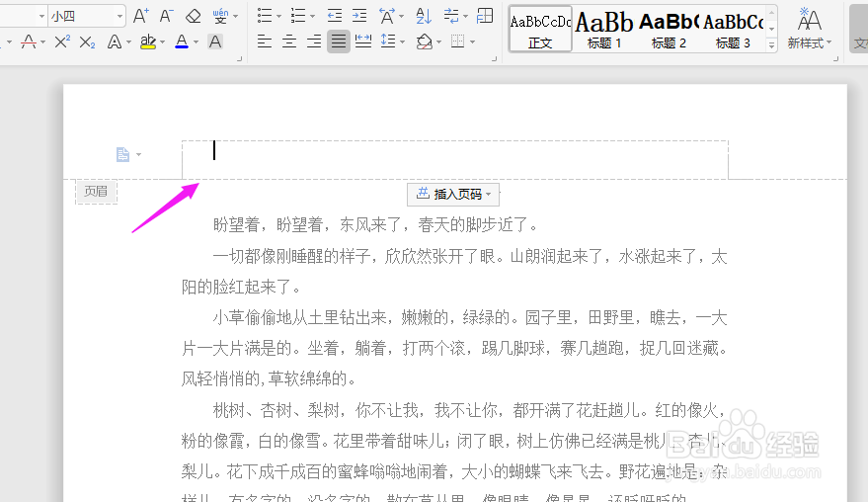Expand line spacing options arrow
Image resolution: width=868 pixels, height=502 pixels.
point(402,42)
